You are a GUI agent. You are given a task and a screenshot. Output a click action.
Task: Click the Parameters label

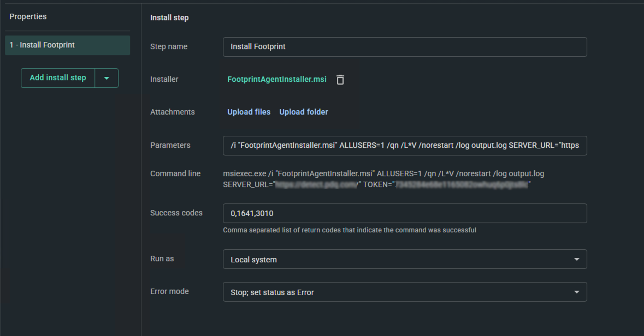(x=170, y=145)
